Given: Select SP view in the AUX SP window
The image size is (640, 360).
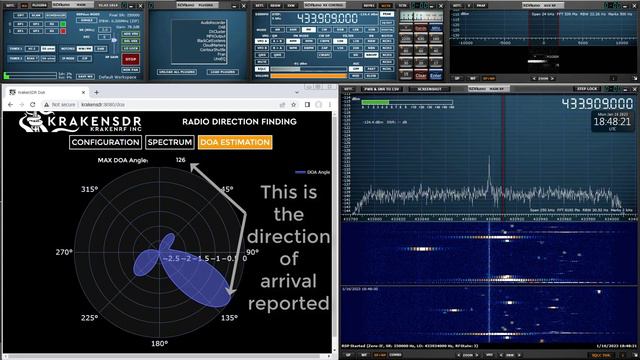Looking at the screenshot, I should tap(458, 78).
